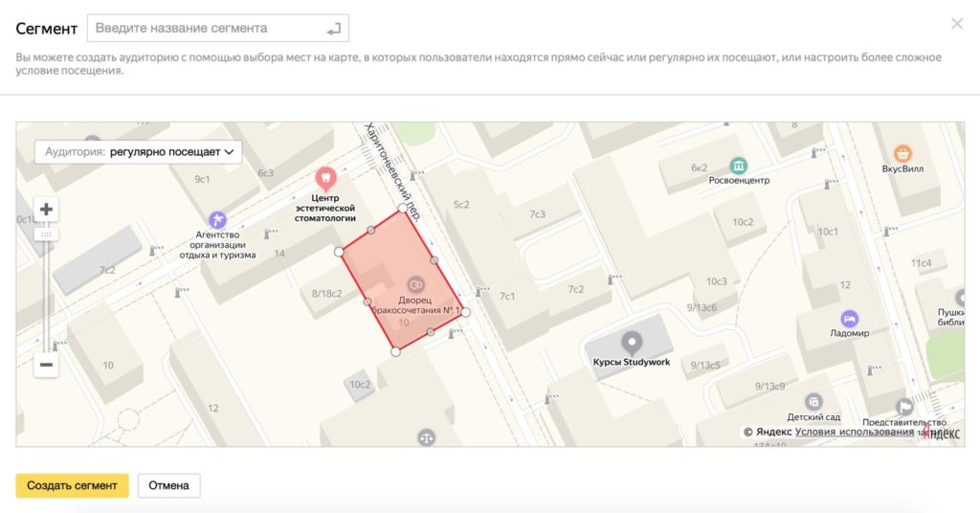The width and height of the screenshot is (980, 513).
Task: Zoom out with the minus button
Action: point(46,365)
